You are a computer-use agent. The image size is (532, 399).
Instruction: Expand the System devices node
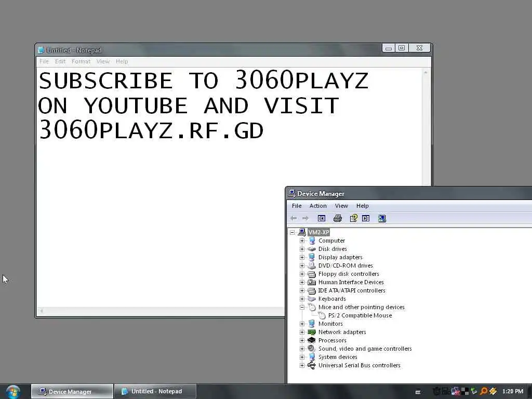302,357
